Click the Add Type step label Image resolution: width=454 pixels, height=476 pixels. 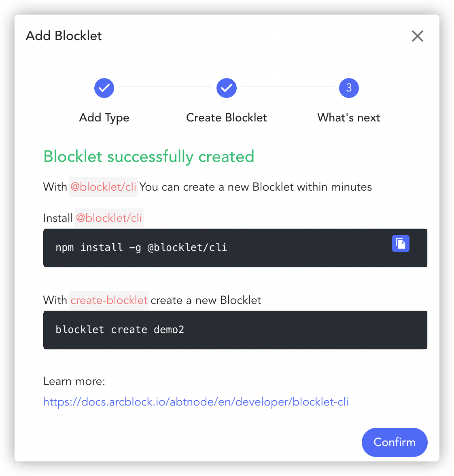pos(104,118)
